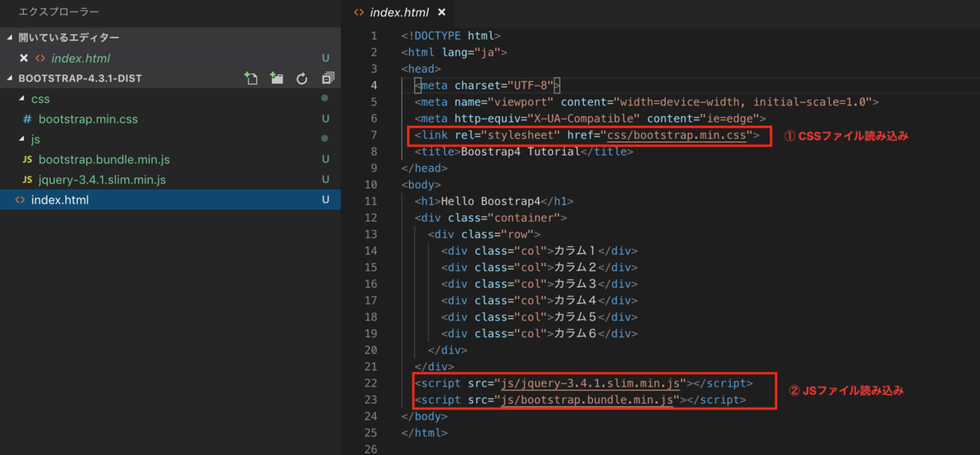Click the change dot beside css folder

click(325, 99)
